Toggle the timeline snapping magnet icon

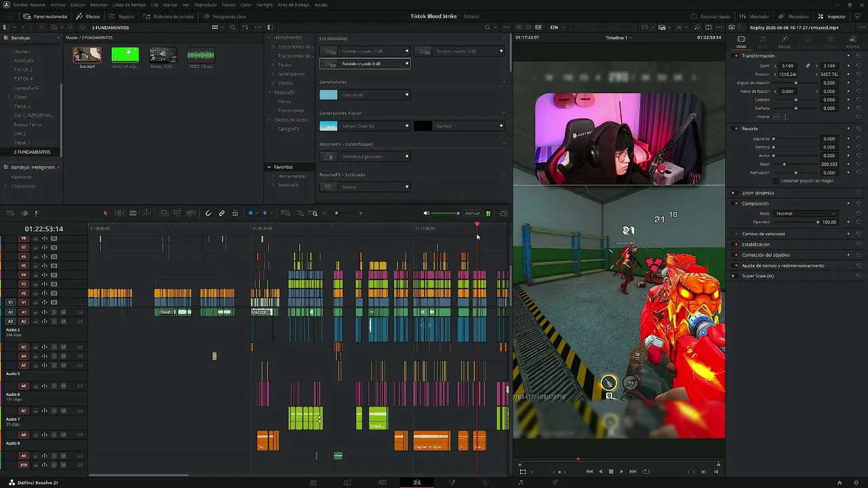pyautogui.click(x=208, y=213)
